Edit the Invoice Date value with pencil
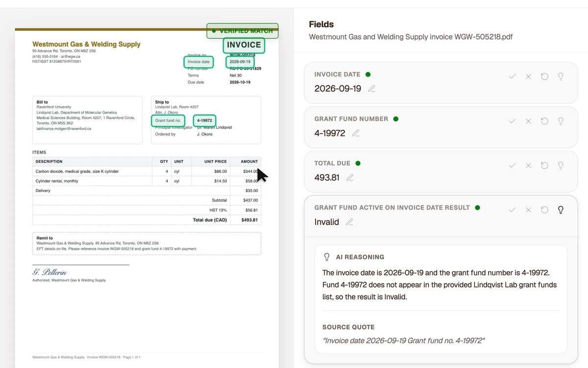The height and width of the screenshot is (368, 588). [x=372, y=89]
